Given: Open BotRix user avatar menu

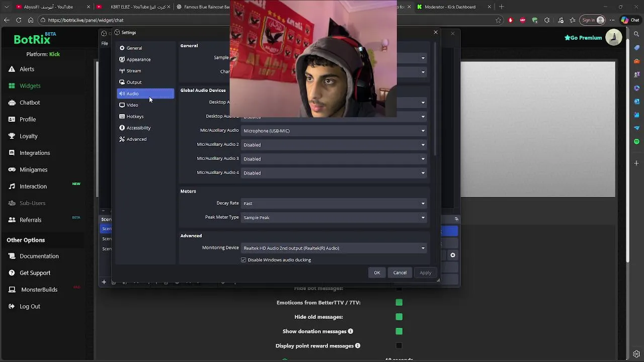Looking at the screenshot, I should pos(614,37).
